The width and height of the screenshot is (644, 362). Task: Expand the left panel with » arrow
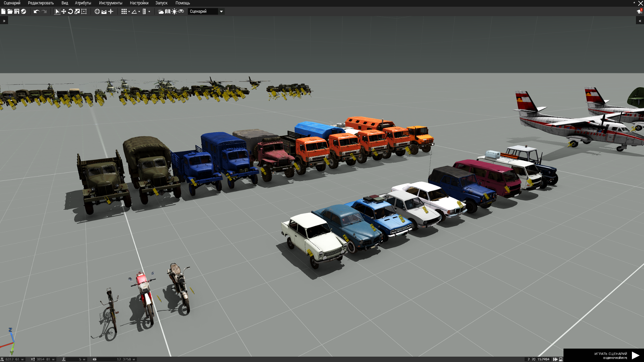coord(4,21)
